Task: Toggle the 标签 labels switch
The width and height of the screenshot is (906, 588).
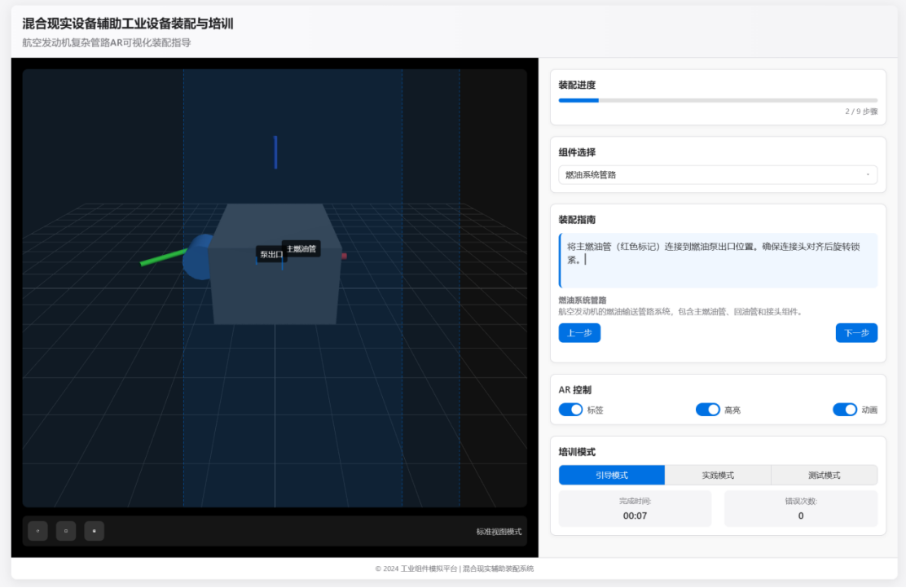Action: [570, 410]
